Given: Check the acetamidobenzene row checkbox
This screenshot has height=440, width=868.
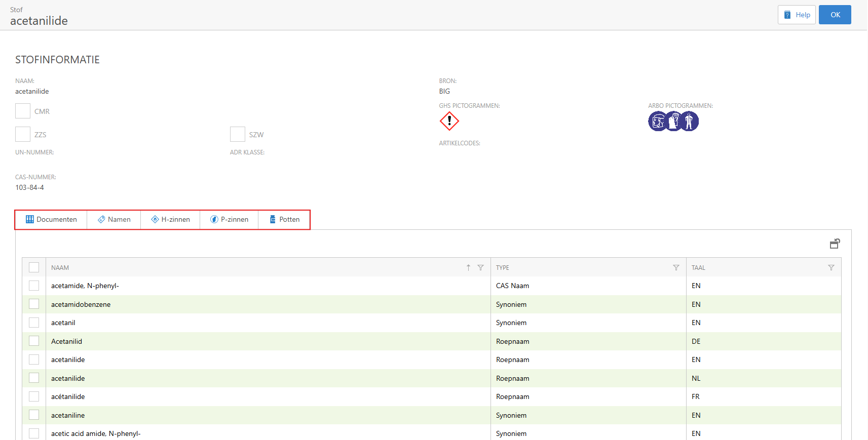Looking at the screenshot, I should [34, 304].
